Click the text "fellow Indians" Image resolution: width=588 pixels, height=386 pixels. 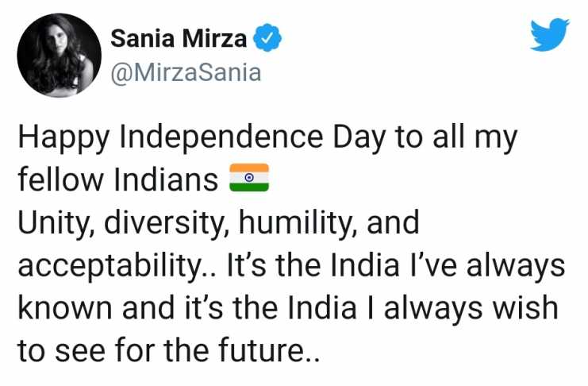(117, 179)
